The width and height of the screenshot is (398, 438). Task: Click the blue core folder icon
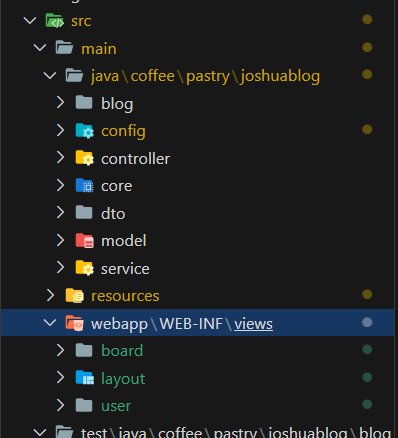point(85,186)
